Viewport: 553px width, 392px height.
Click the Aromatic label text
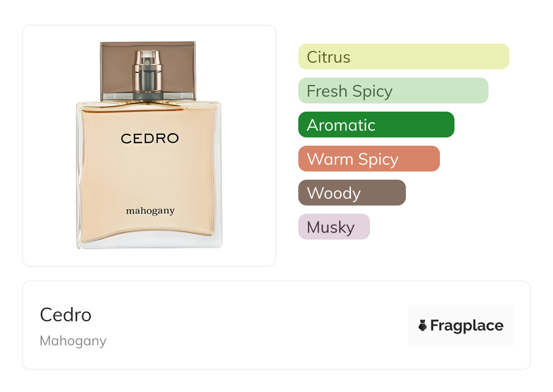click(341, 125)
